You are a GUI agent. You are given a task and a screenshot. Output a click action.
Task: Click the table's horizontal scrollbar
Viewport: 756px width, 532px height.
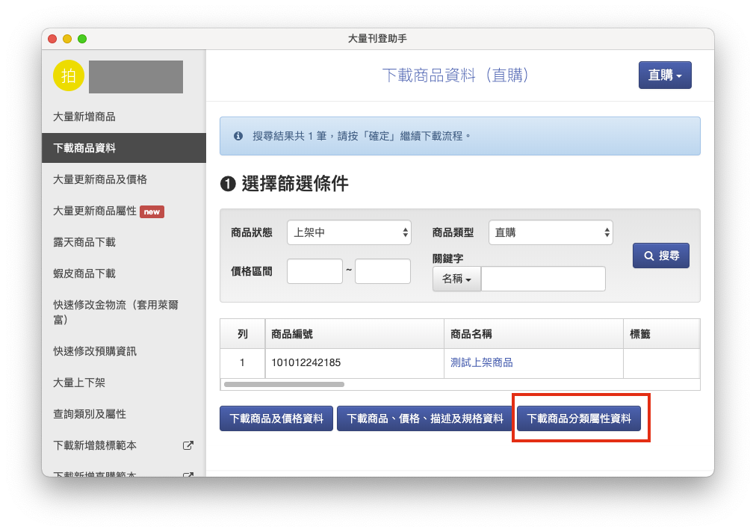(284, 384)
